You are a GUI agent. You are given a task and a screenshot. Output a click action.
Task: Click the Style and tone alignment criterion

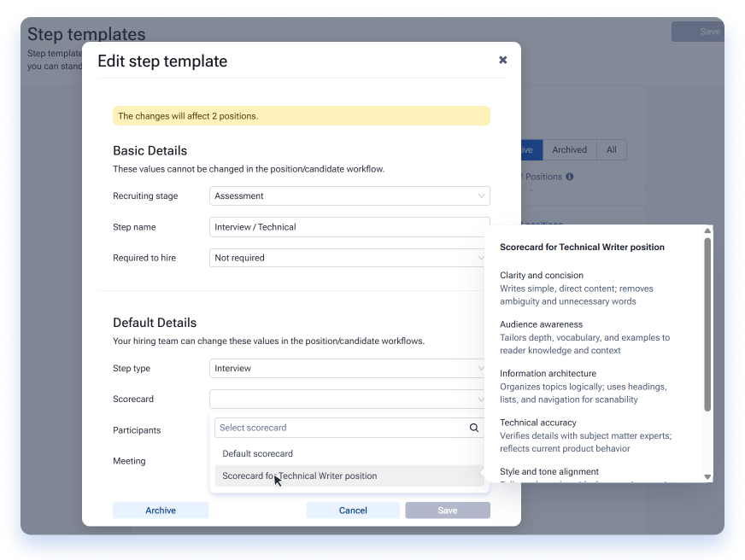549,472
